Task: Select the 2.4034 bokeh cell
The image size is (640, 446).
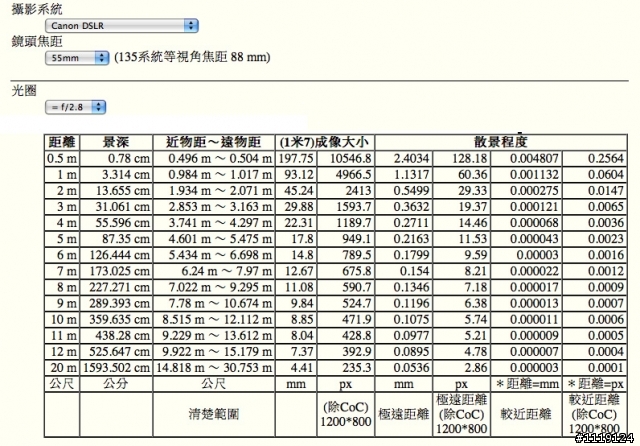Action: (x=404, y=159)
